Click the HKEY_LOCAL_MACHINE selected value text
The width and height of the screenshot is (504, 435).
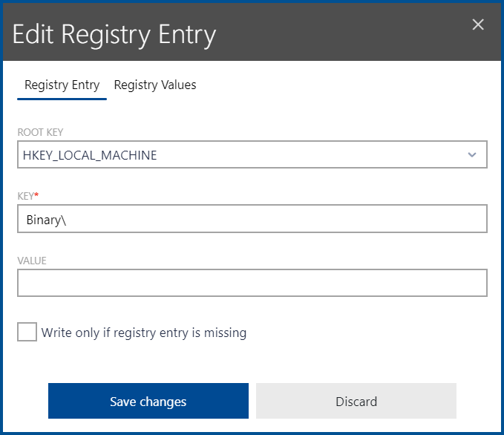click(x=90, y=155)
